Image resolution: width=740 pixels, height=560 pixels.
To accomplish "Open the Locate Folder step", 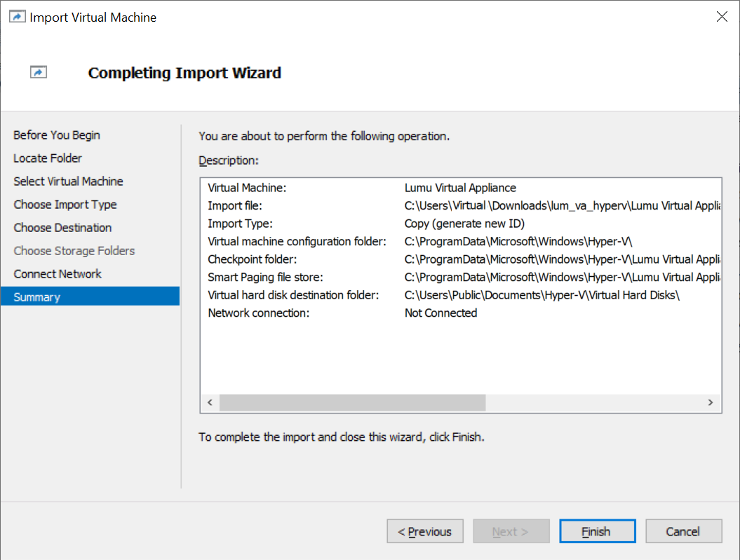I will 48,158.
